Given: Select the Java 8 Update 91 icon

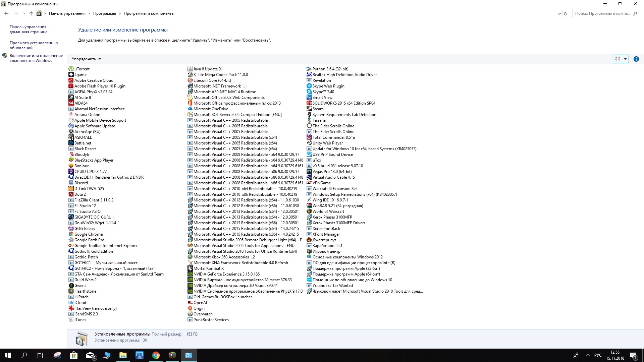Looking at the screenshot, I should tap(190, 69).
